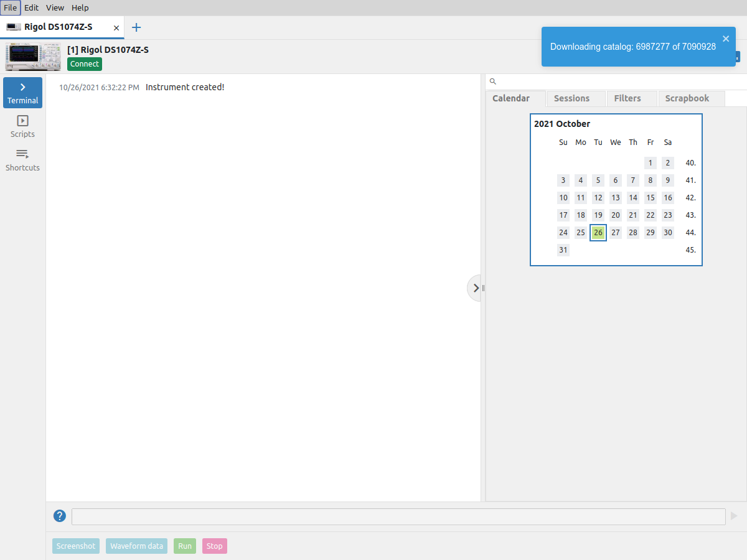Open the View menu
747x560 pixels.
[x=55, y=7]
